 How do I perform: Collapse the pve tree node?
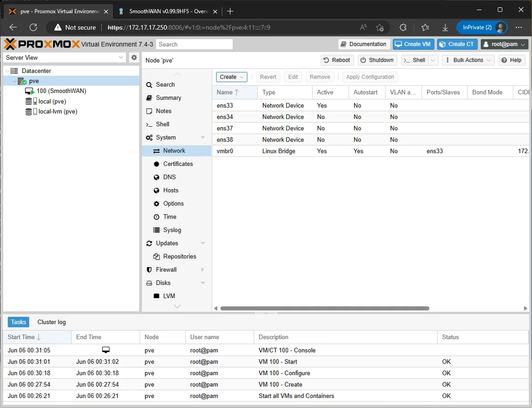click(x=14, y=81)
